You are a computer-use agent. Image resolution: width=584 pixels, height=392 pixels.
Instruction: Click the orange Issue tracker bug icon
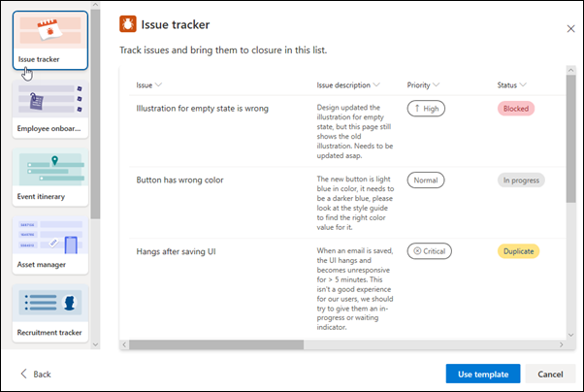coord(128,24)
